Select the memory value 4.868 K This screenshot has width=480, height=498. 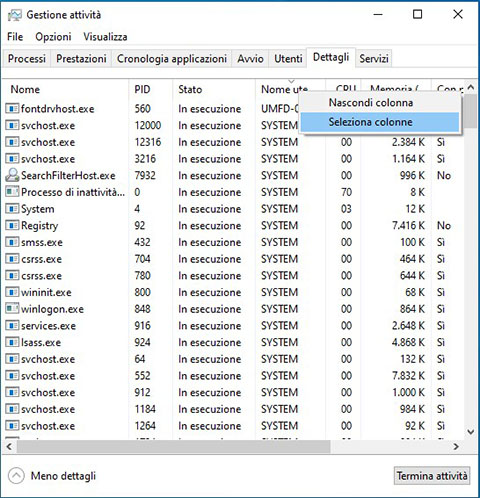tap(408, 342)
